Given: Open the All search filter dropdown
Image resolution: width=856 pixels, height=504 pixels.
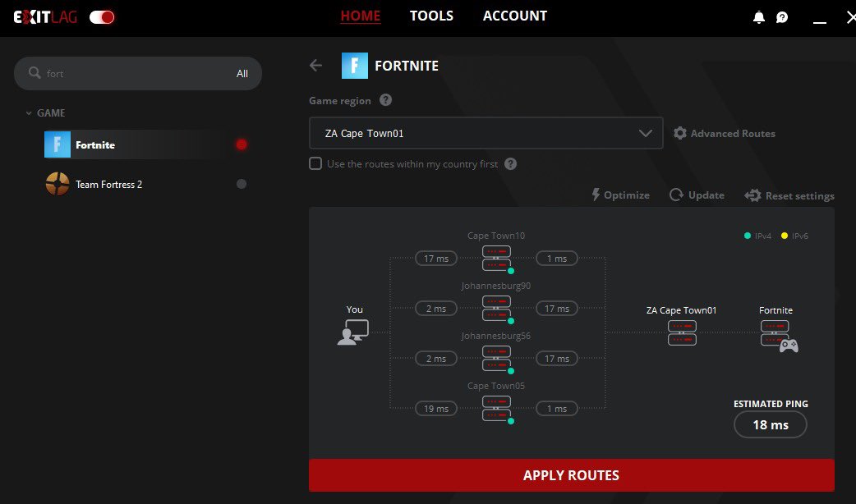Looking at the screenshot, I should pyautogui.click(x=242, y=73).
